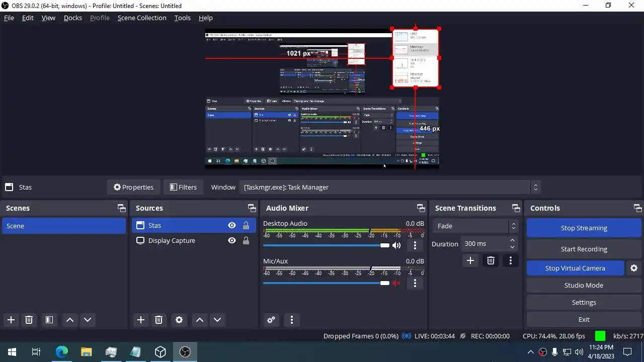Screen dimensions: 644x362
Task: Open File Explorer from taskbar
Action: coord(86,352)
